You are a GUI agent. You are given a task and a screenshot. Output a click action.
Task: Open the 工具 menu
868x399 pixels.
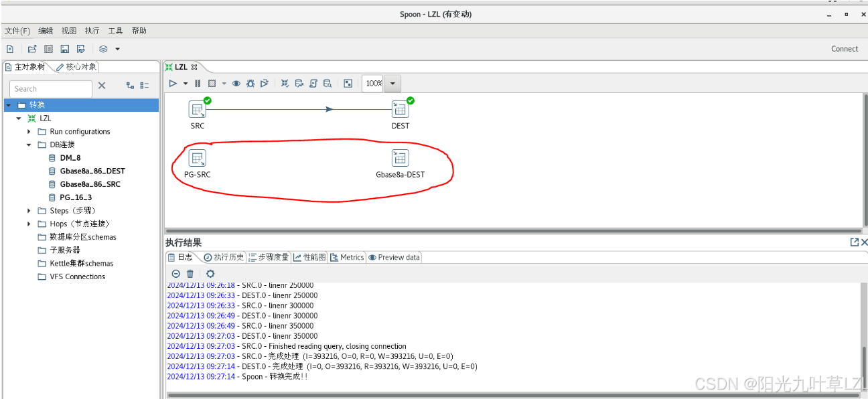116,31
